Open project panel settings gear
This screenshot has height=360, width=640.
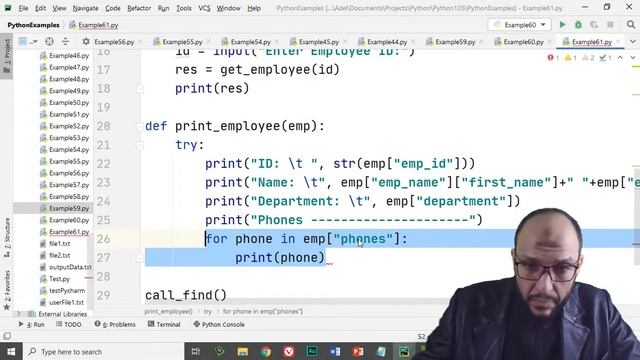[x=86, y=42]
